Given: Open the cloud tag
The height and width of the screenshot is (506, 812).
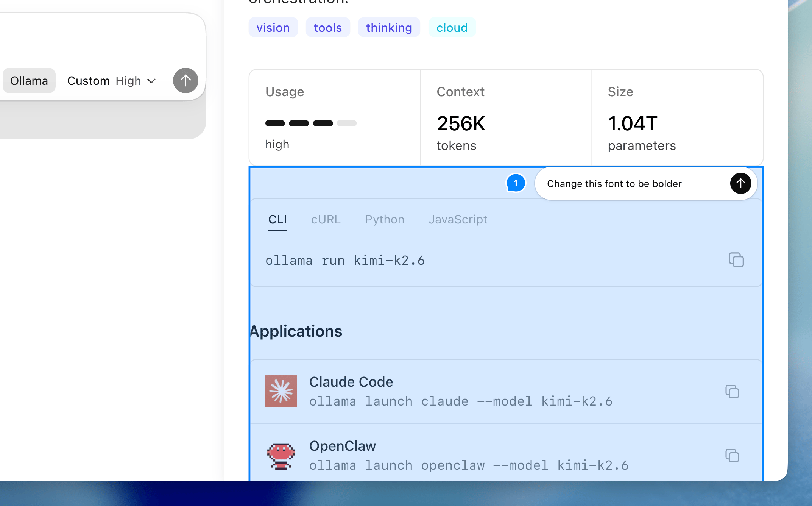Looking at the screenshot, I should tap(452, 28).
